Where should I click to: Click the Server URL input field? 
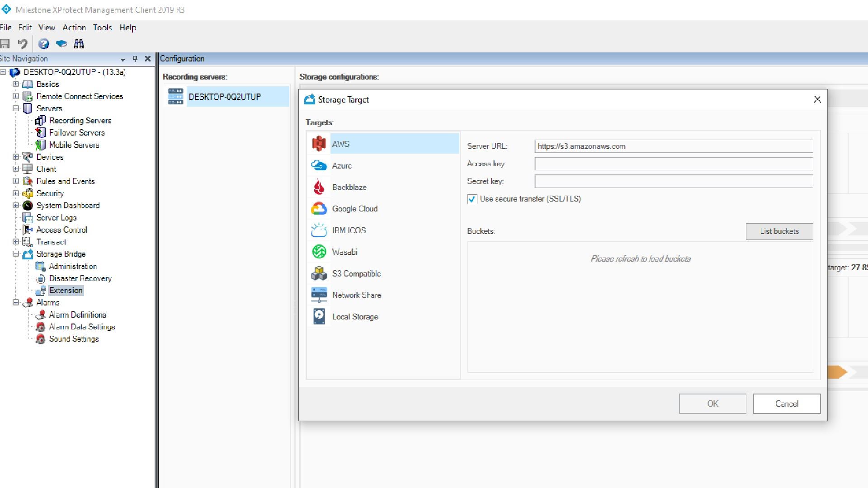click(x=674, y=146)
